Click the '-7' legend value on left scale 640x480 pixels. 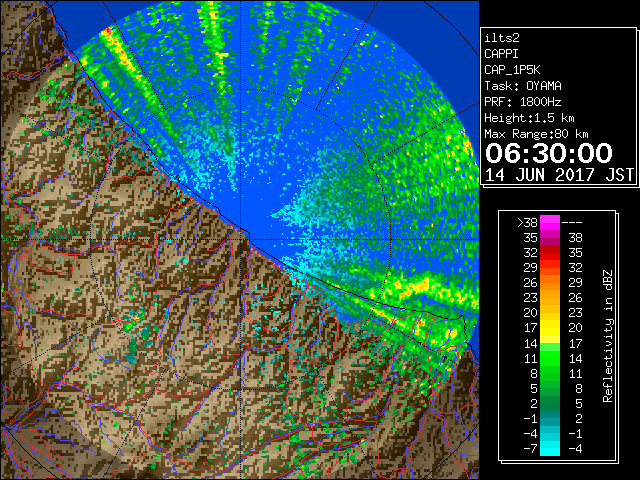[530, 449]
